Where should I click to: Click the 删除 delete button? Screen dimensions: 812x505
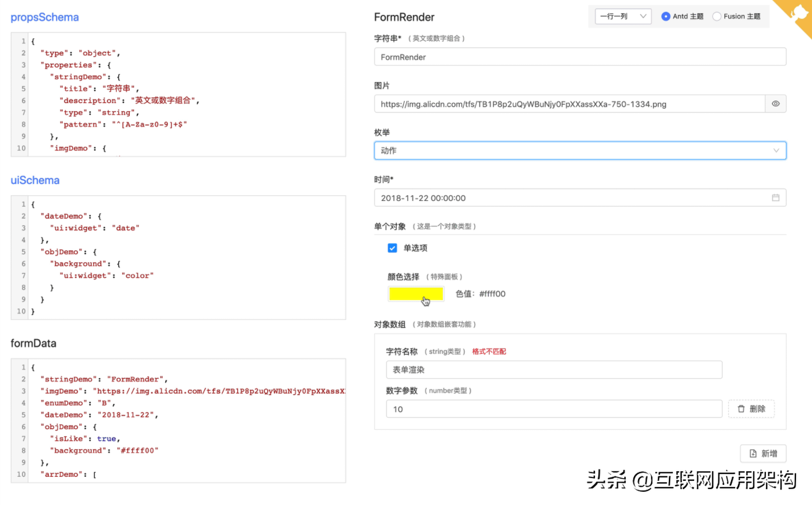point(751,409)
